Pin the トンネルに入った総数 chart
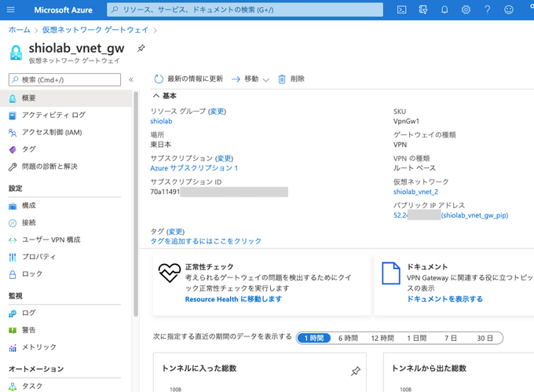The width and height of the screenshot is (534, 392). pos(356,371)
